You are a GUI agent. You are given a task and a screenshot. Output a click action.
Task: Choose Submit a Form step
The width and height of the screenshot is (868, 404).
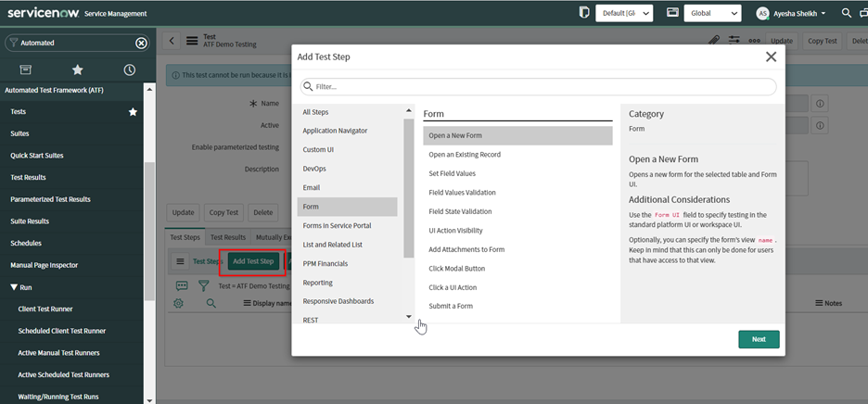coord(517,306)
